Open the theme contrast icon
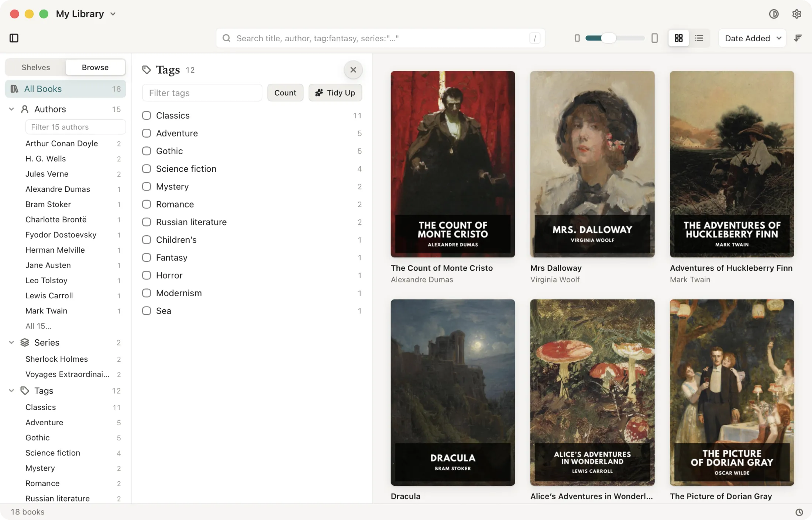The height and width of the screenshot is (520, 812). tap(774, 14)
